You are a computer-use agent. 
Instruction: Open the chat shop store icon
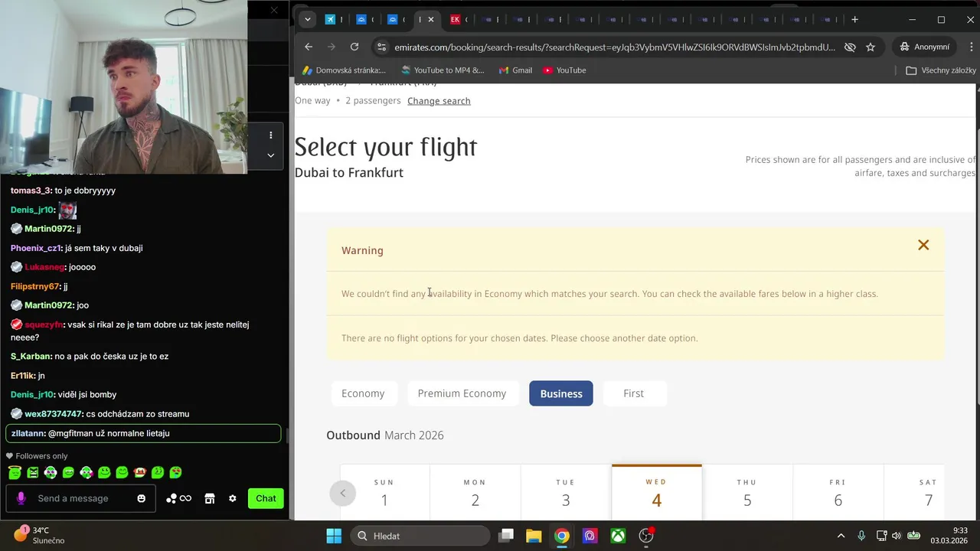pyautogui.click(x=210, y=498)
